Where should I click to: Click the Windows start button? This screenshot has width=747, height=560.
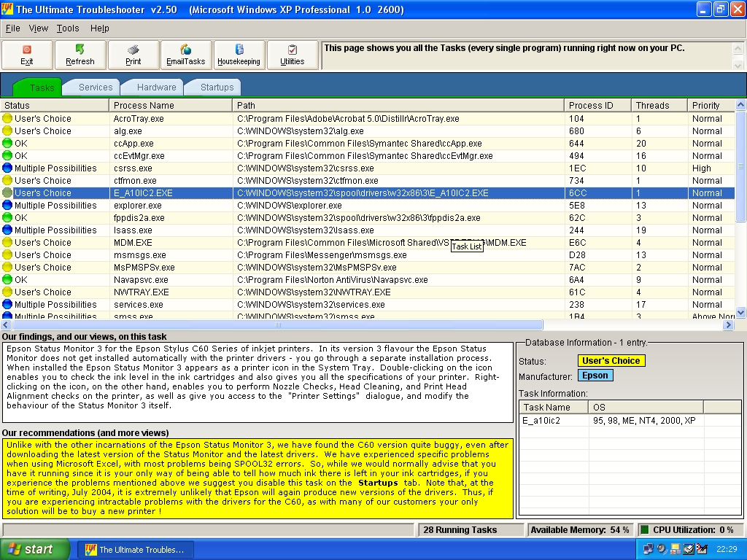click(x=34, y=549)
